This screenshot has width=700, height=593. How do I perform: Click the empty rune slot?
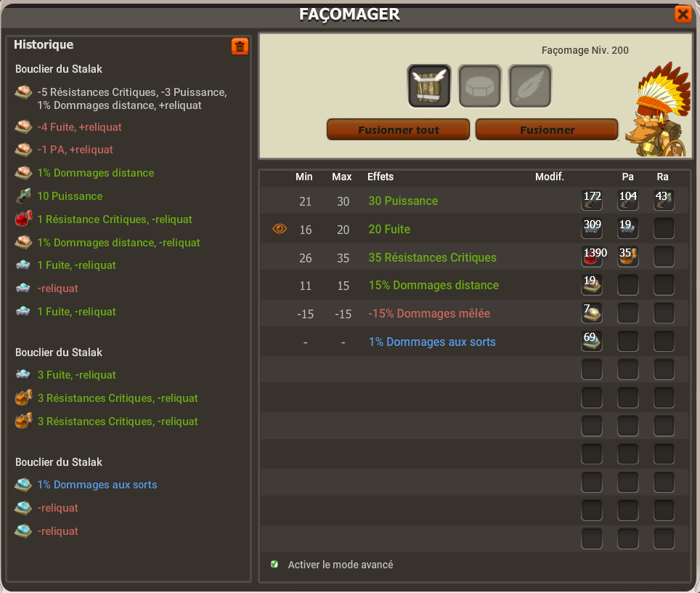[480, 86]
